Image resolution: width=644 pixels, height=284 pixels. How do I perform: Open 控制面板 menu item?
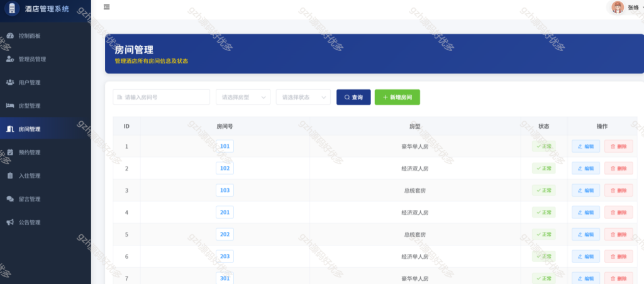pyautogui.click(x=45, y=36)
